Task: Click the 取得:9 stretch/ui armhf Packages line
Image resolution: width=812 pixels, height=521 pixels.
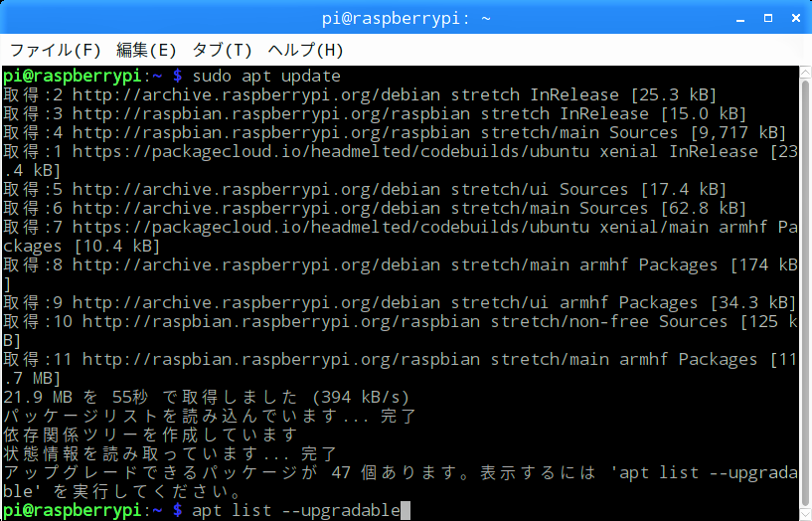Action: pos(400,302)
